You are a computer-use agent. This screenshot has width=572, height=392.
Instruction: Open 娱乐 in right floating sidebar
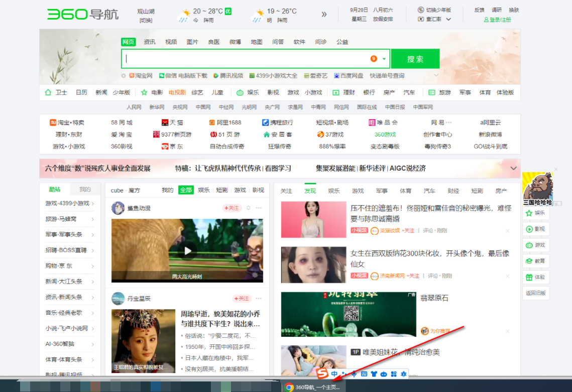point(535,213)
